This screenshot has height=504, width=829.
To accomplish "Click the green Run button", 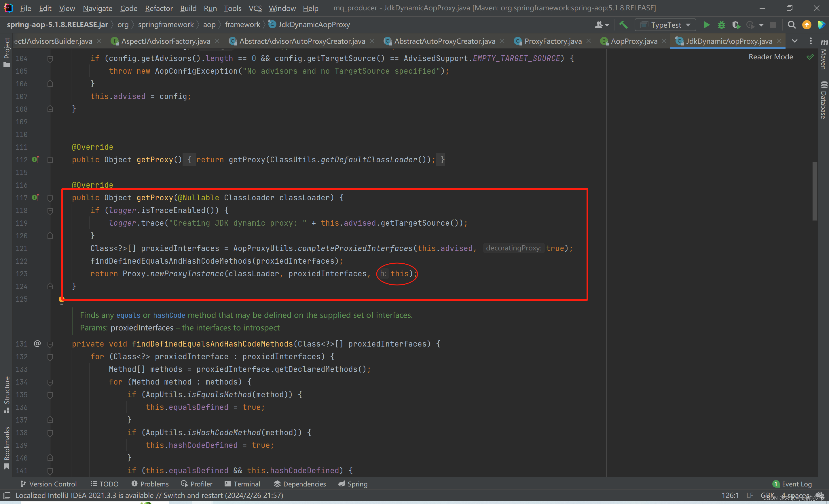I will [x=707, y=25].
